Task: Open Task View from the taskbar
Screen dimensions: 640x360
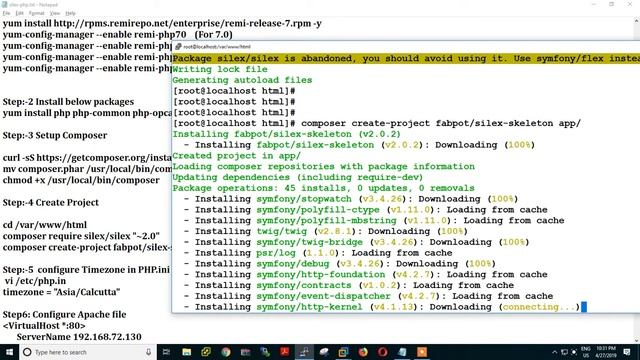Action: (x=166, y=352)
